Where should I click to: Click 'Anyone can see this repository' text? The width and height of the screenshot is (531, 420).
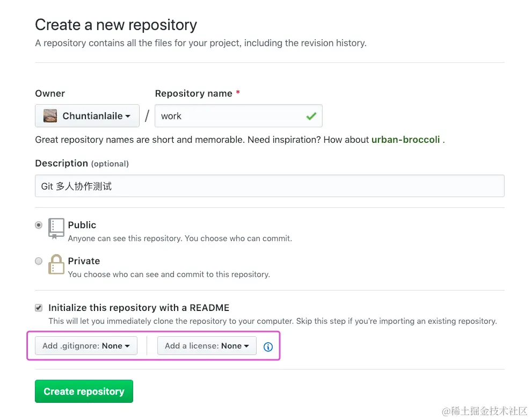tap(180, 238)
